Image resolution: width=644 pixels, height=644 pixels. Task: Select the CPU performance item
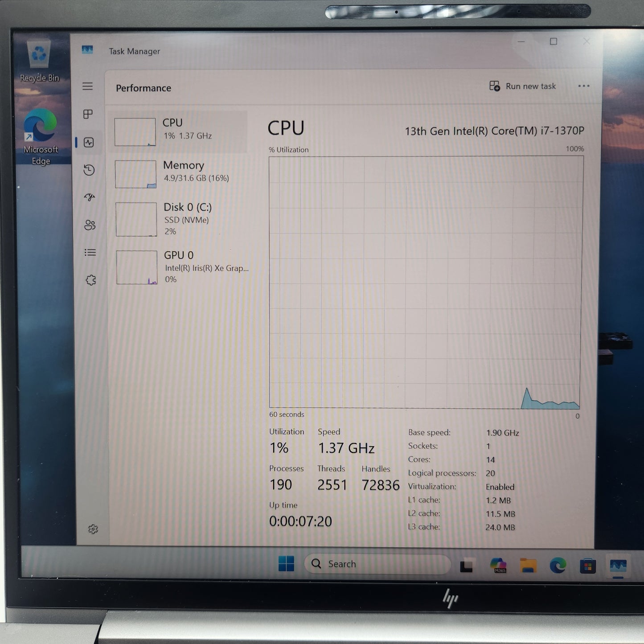tap(178, 131)
